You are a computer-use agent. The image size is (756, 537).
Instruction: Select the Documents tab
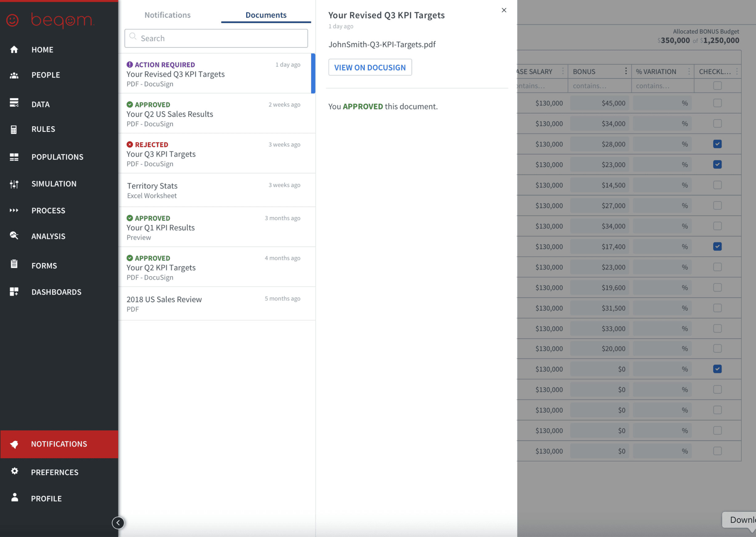(266, 15)
